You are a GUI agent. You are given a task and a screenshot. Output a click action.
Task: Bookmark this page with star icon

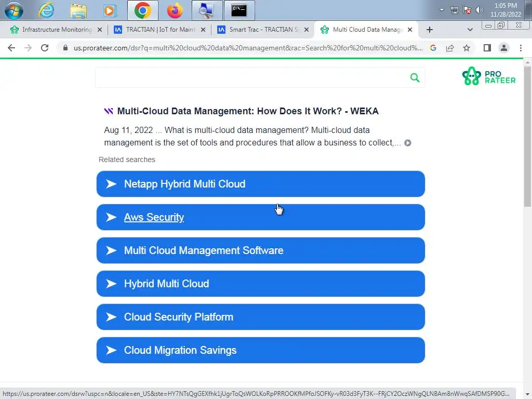[x=467, y=48]
